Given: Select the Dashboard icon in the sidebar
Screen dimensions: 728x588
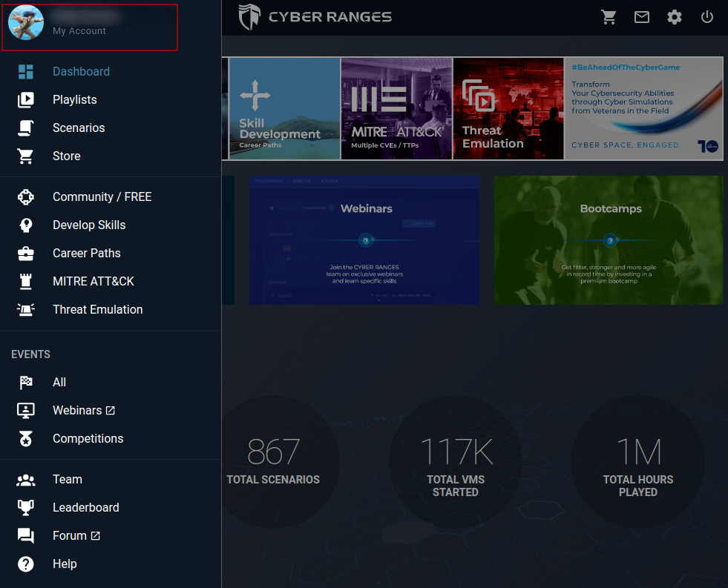Looking at the screenshot, I should click(26, 71).
